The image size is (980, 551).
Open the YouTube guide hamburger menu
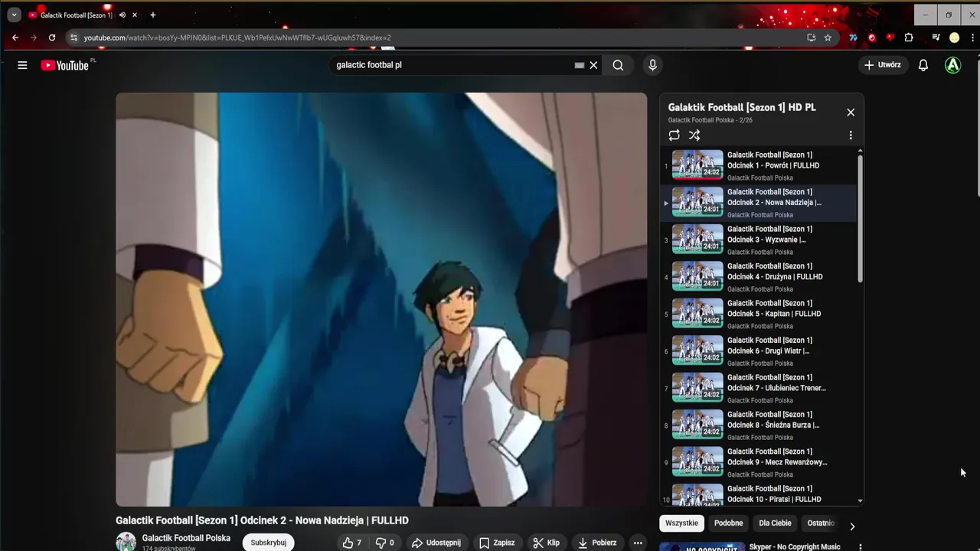(22, 65)
